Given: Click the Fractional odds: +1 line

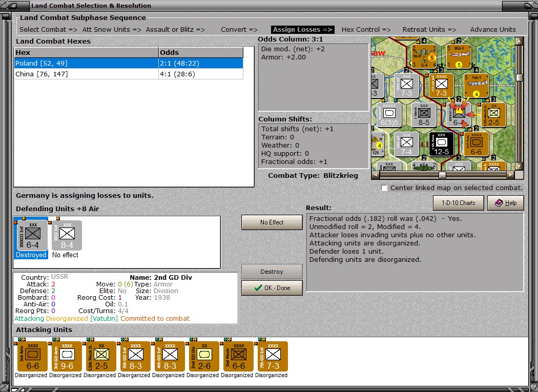Looking at the screenshot, I should tap(294, 162).
